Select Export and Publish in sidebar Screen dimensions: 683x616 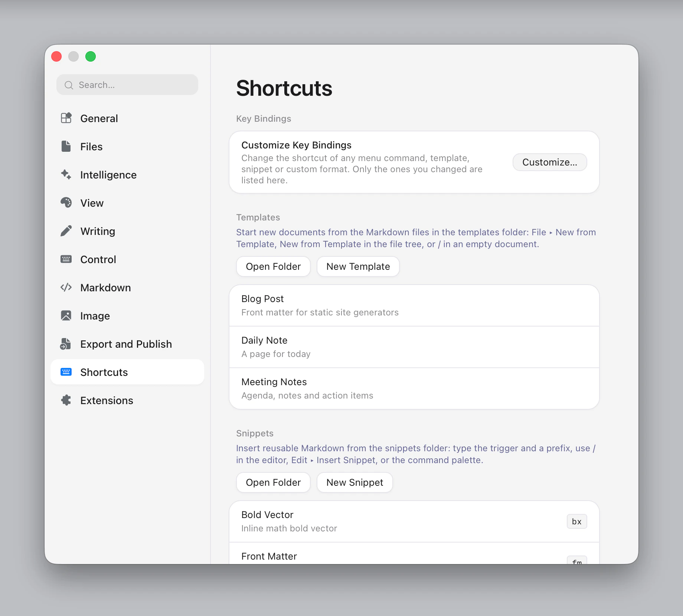[127, 344]
